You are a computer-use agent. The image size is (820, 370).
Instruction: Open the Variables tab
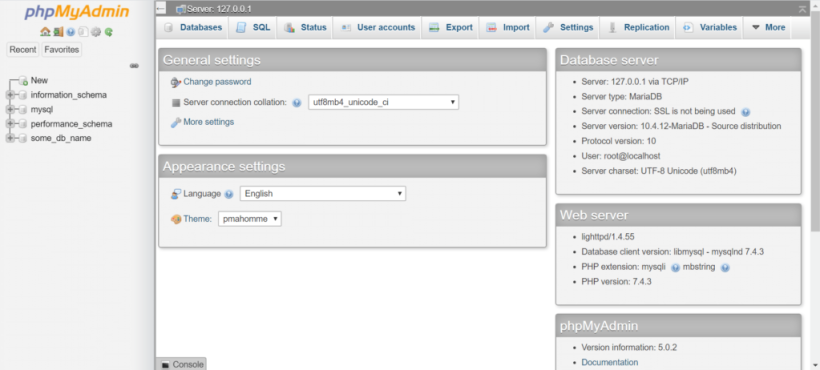pos(710,28)
